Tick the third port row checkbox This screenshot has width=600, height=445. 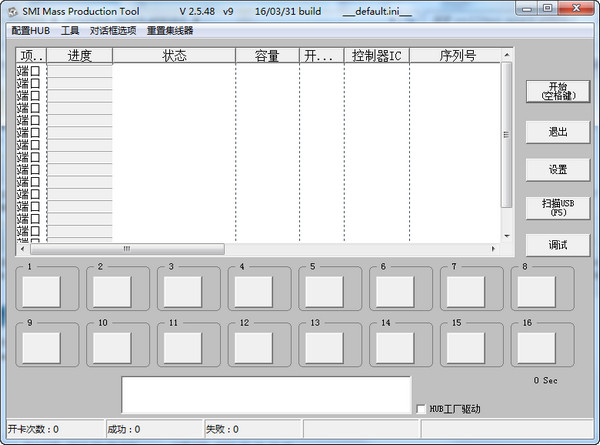[x=35, y=95]
